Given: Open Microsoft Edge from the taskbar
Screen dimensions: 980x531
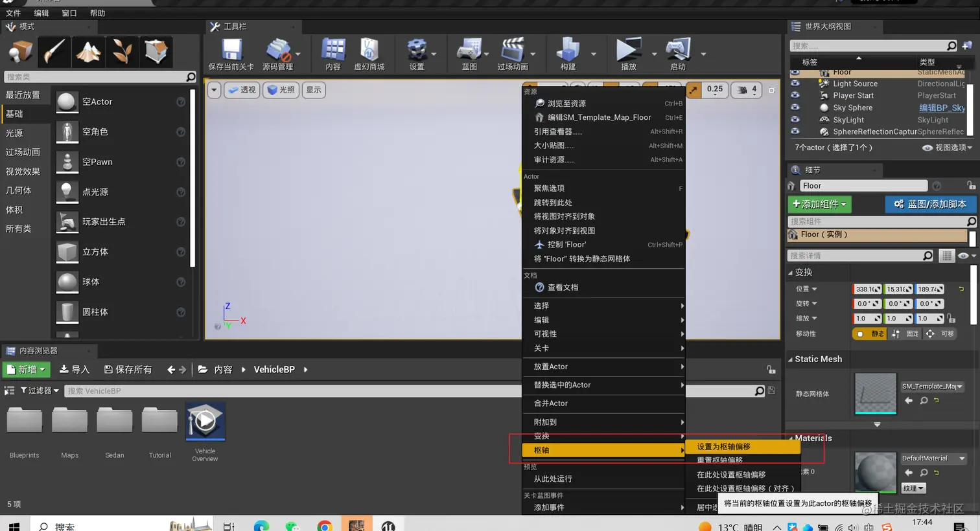Looking at the screenshot, I should [261, 526].
